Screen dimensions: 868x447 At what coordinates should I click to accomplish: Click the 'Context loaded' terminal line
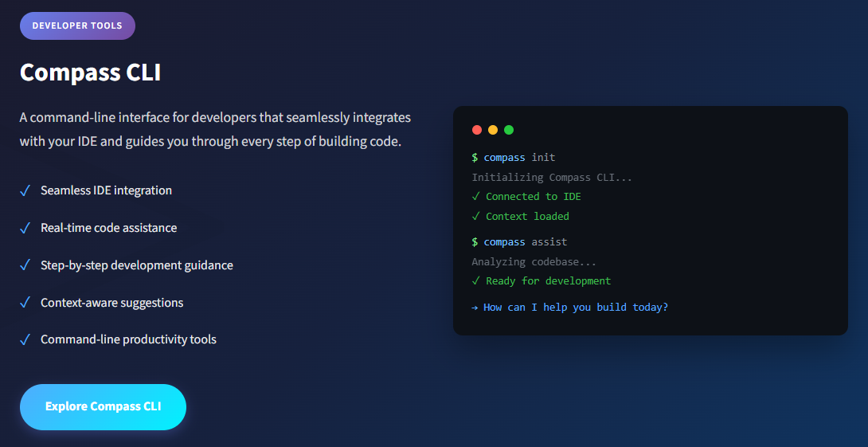coord(520,217)
